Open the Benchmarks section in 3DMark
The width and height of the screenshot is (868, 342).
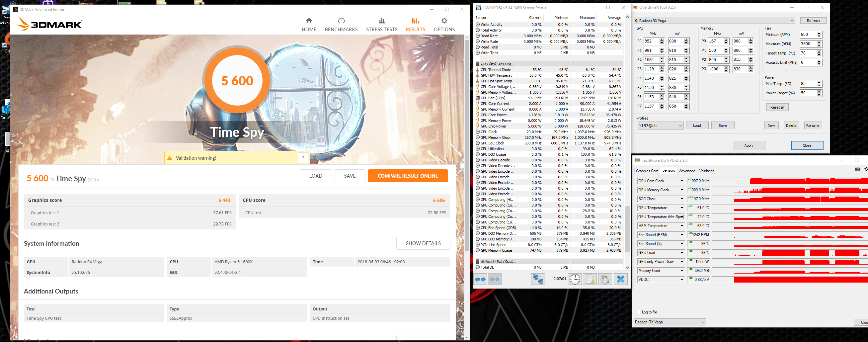[341, 25]
